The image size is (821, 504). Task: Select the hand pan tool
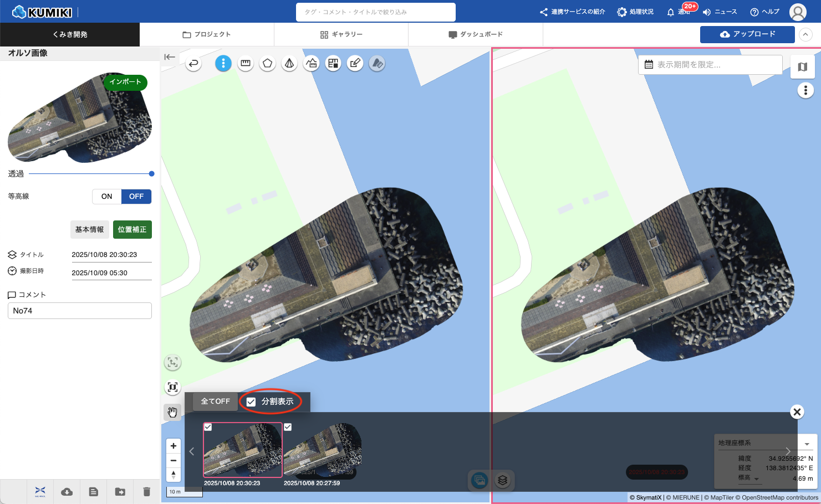172,412
